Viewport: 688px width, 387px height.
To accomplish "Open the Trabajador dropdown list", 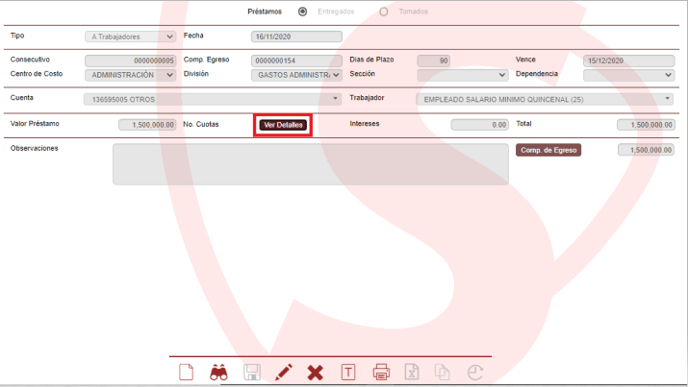I will [x=545, y=99].
